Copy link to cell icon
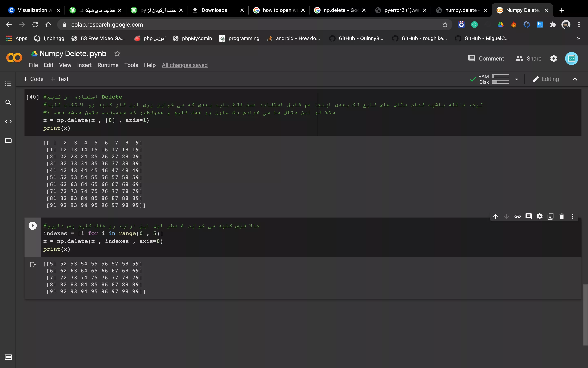The height and width of the screenshot is (368, 588). click(518, 216)
